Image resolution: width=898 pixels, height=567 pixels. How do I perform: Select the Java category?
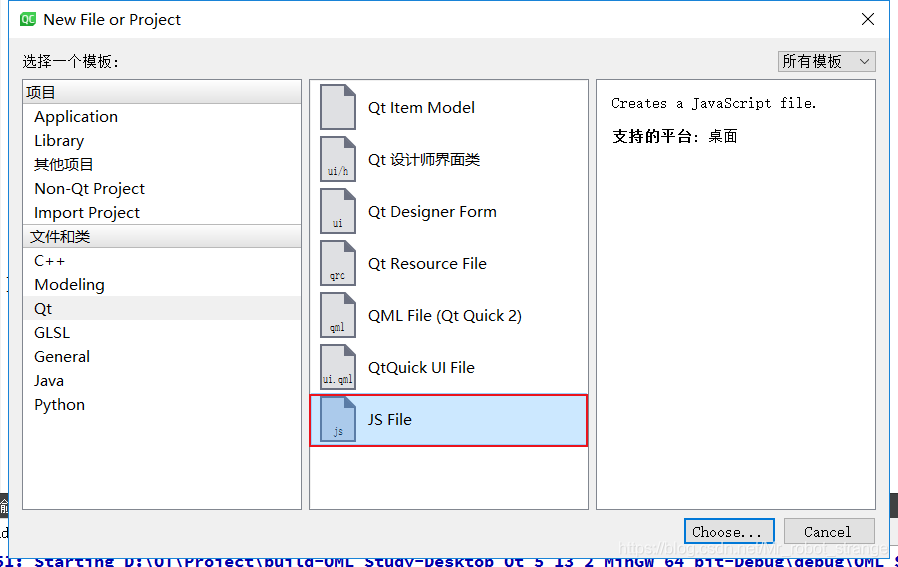click(x=162, y=381)
